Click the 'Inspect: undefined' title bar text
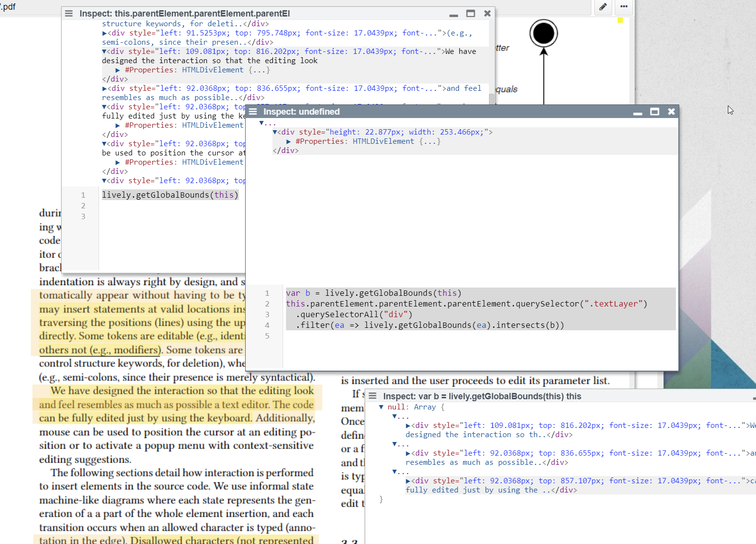This screenshot has width=756, height=544. coord(302,112)
